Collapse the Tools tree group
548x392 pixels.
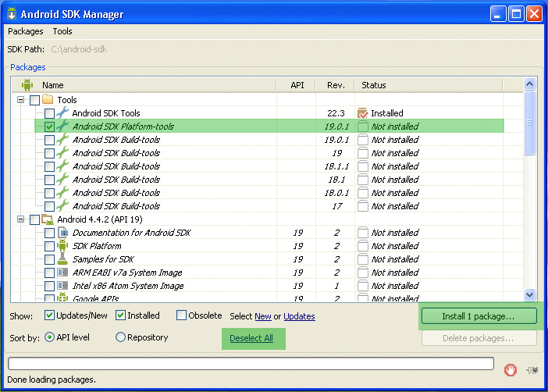[x=20, y=100]
